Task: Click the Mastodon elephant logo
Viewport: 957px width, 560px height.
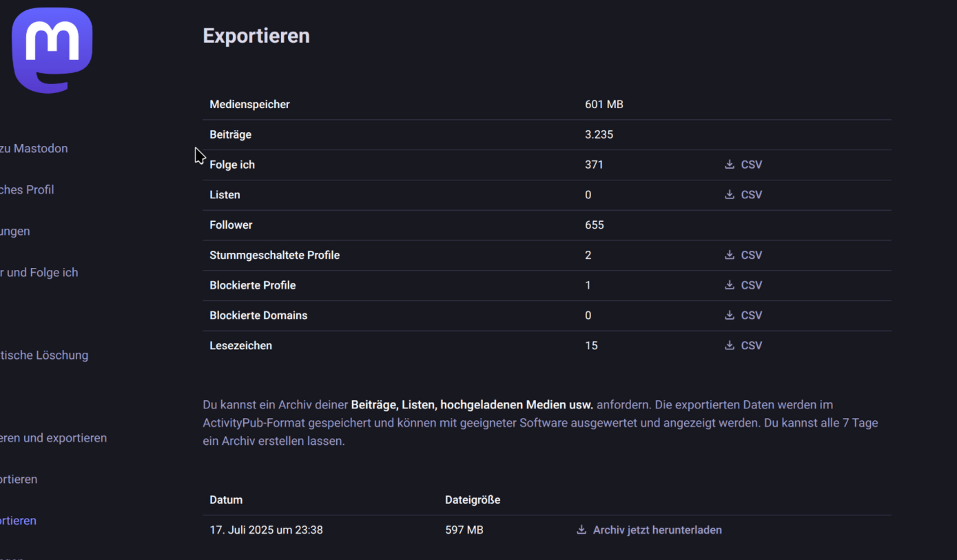Action: [x=52, y=50]
